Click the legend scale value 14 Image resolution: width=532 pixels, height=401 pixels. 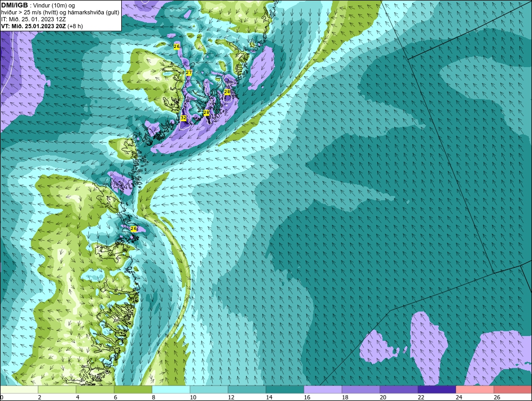[269, 397]
